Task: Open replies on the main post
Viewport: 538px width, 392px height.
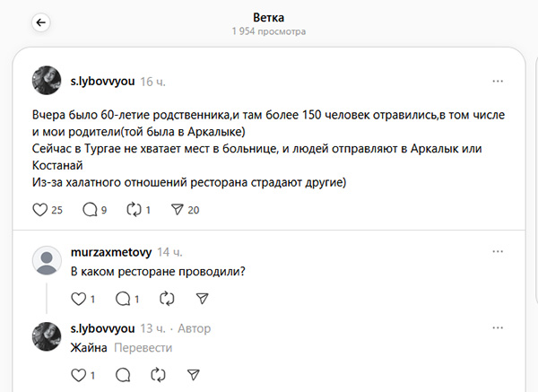Action: click(90, 210)
